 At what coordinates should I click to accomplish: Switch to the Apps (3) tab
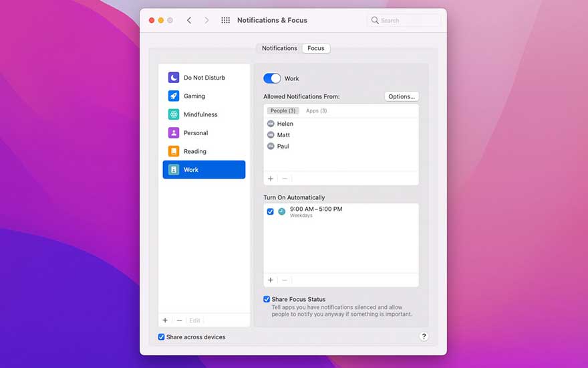[317, 111]
